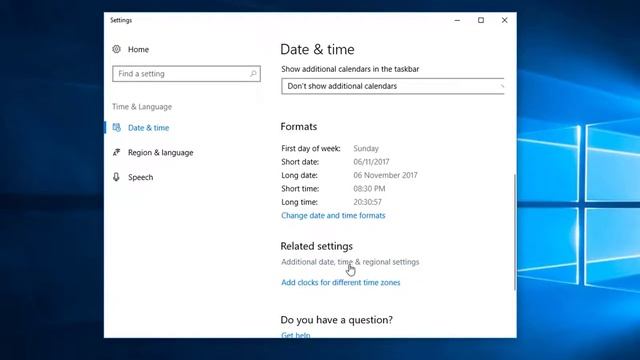This screenshot has width=640, height=360.
Task: Click the Related settings heading
Action: [x=317, y=246]
